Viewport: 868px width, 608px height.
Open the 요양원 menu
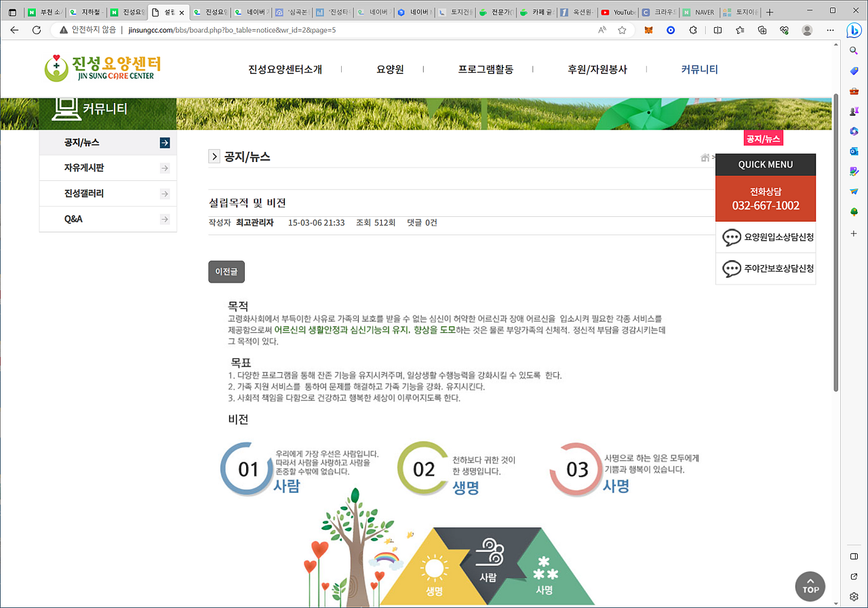(x=390, y=69)
